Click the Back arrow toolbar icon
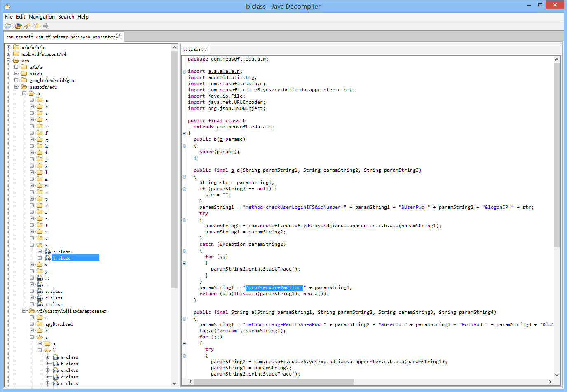Viewport: 567px width, 392px height. [x=37, y=26]
